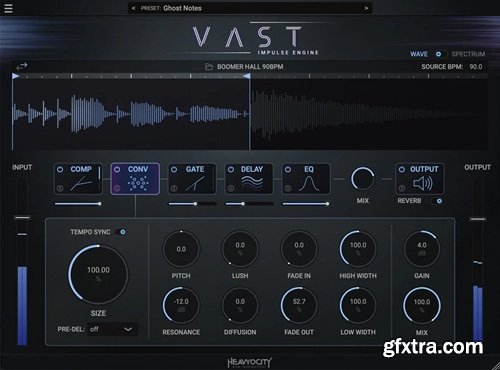
Task: Click the FADE OUT knob showing 52.7
Action: 299,305
